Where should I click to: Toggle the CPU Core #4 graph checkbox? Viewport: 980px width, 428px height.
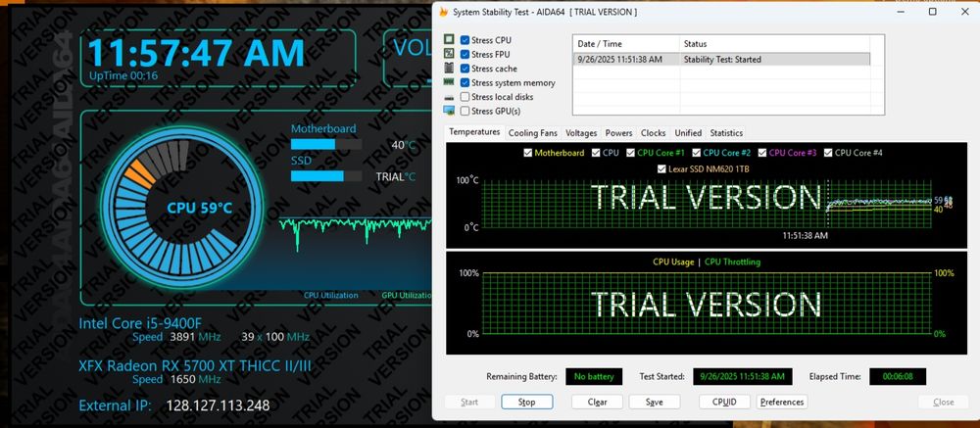tap(829, 153)
